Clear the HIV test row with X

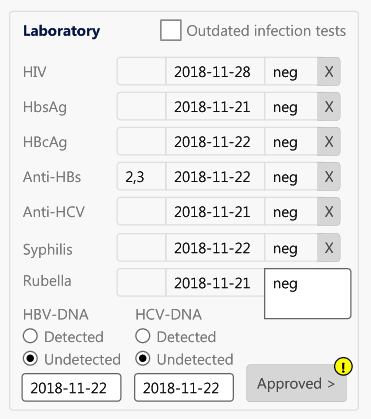click(329, 72)
